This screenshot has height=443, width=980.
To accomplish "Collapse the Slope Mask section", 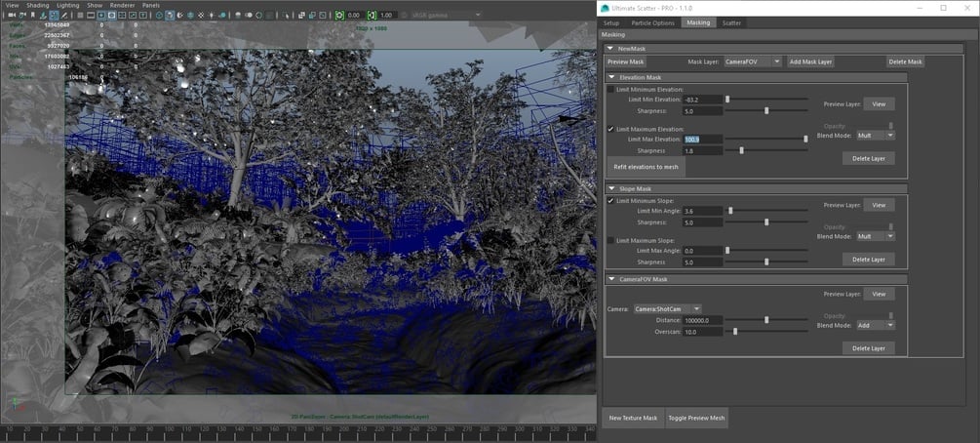I will [x=611, y=188].
